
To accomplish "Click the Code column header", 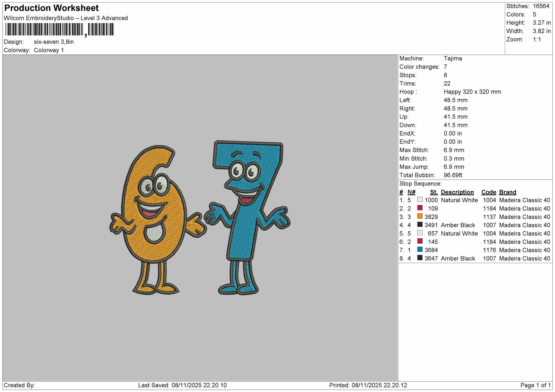I will [489, 192].
